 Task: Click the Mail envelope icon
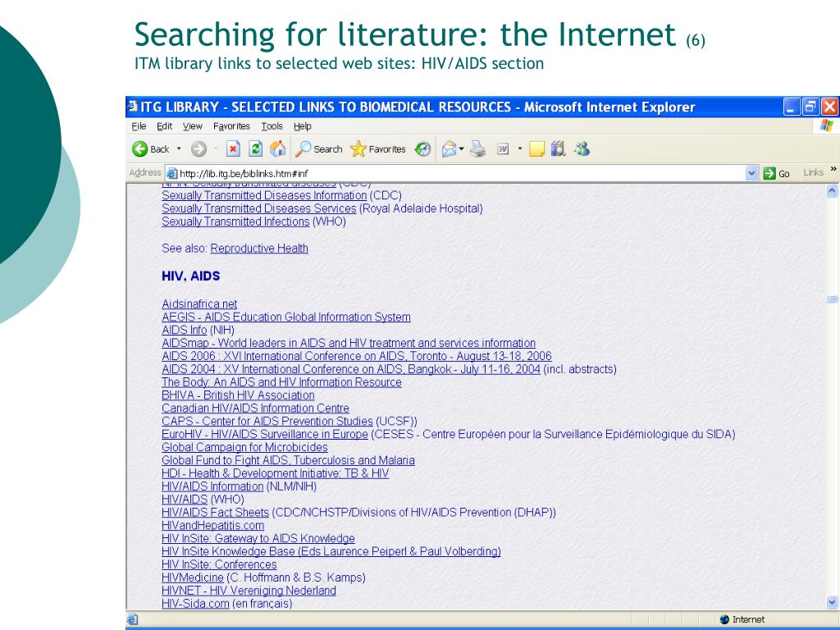tap(449, 149)
